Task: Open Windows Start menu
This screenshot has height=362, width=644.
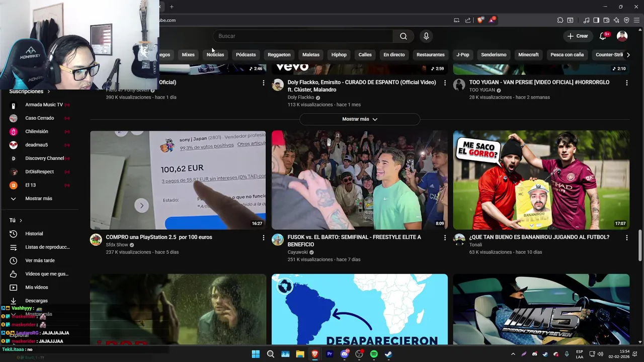Action: pyautogui.click(x=256, y=354)
